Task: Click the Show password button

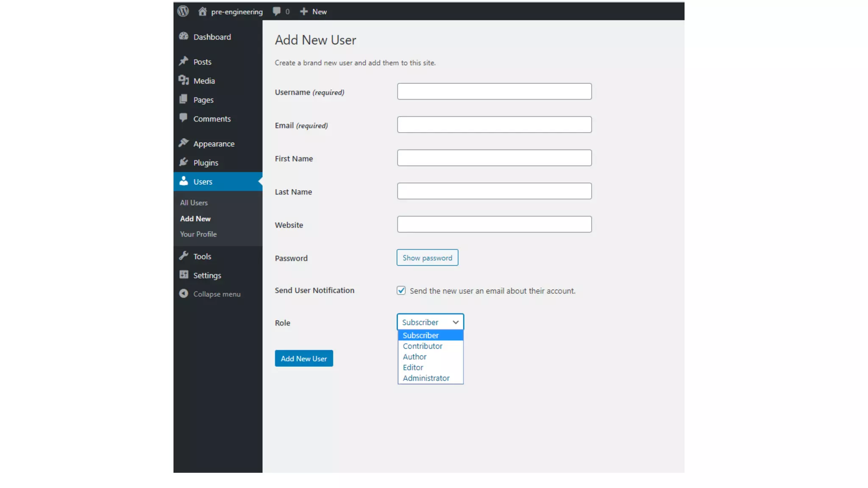Action: click(427, 258)
